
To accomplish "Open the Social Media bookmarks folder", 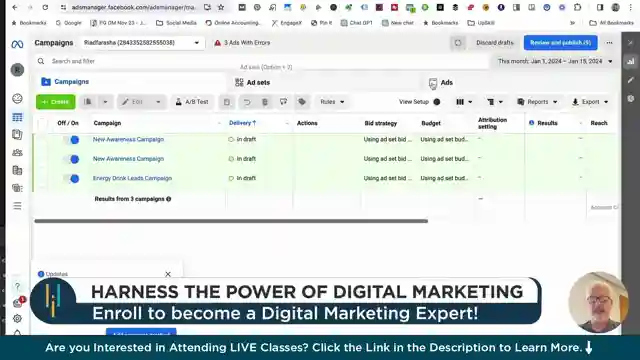I will pos(176,23).
